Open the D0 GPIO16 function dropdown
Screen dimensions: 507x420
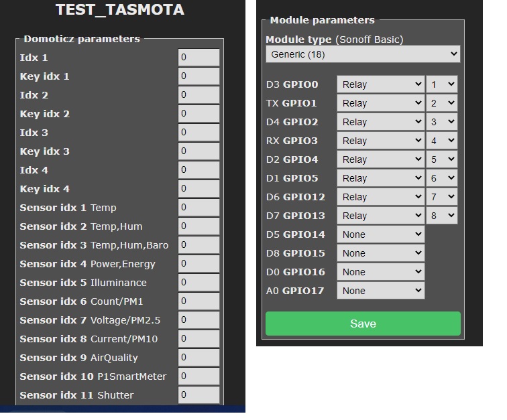pos(380,272)
